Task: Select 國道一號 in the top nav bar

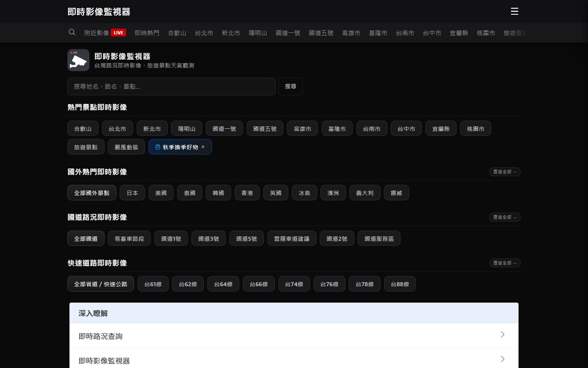Action: [288, 33]
